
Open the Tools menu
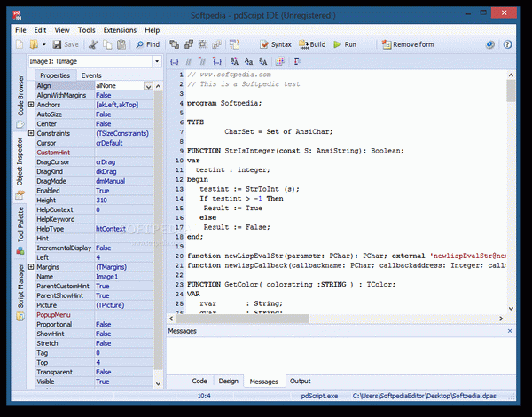point(87,30)
